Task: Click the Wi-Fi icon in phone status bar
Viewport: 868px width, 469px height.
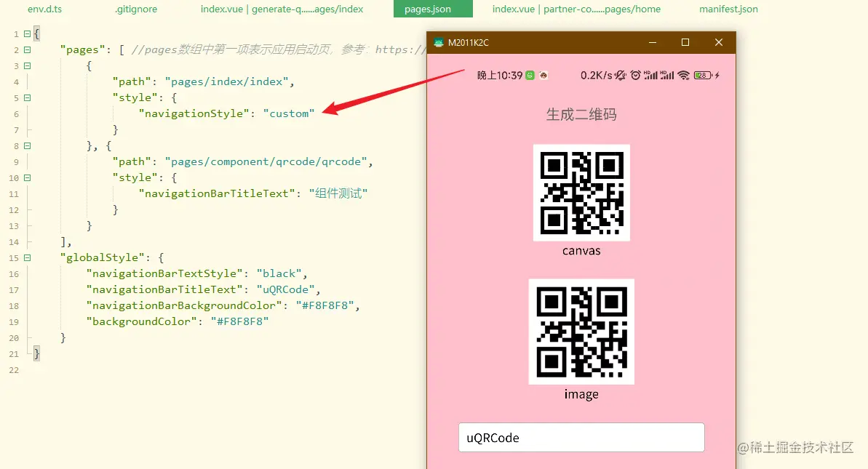Action: [x=684, y=75]
